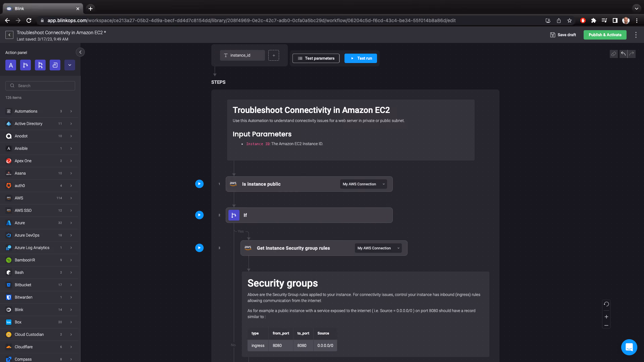
Task: Open Blink category in action list
Action: click(x=39, y=310)
